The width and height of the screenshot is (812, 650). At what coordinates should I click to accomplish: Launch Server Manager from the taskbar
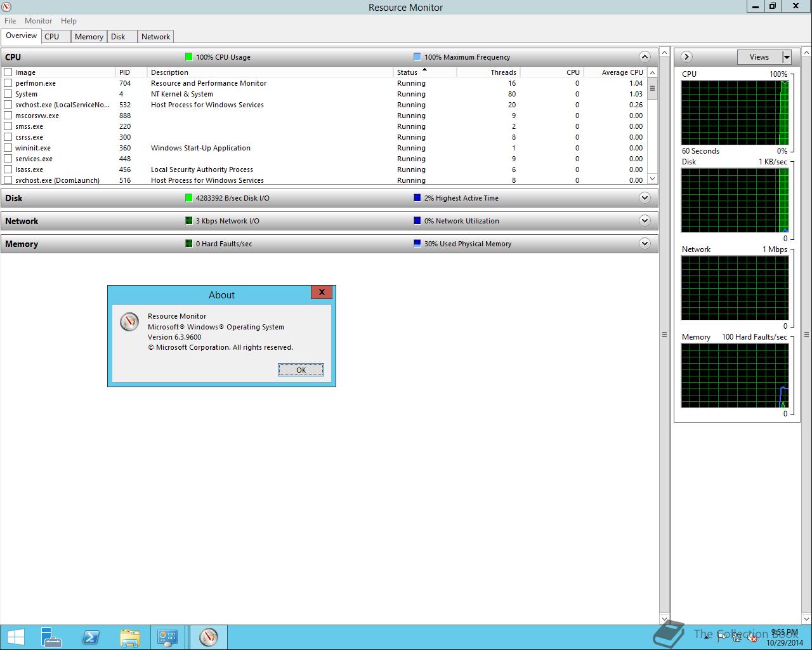pos(51,637)
